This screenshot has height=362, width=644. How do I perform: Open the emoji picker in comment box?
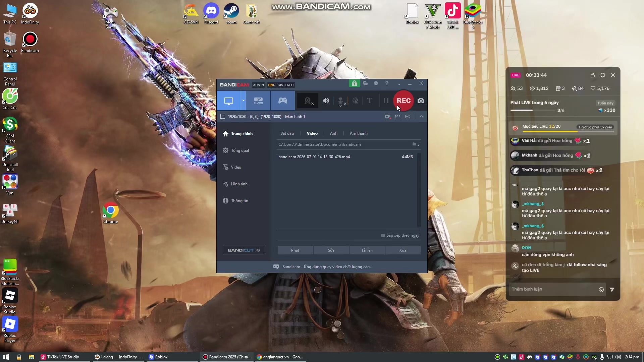click(x=601, y=290)
